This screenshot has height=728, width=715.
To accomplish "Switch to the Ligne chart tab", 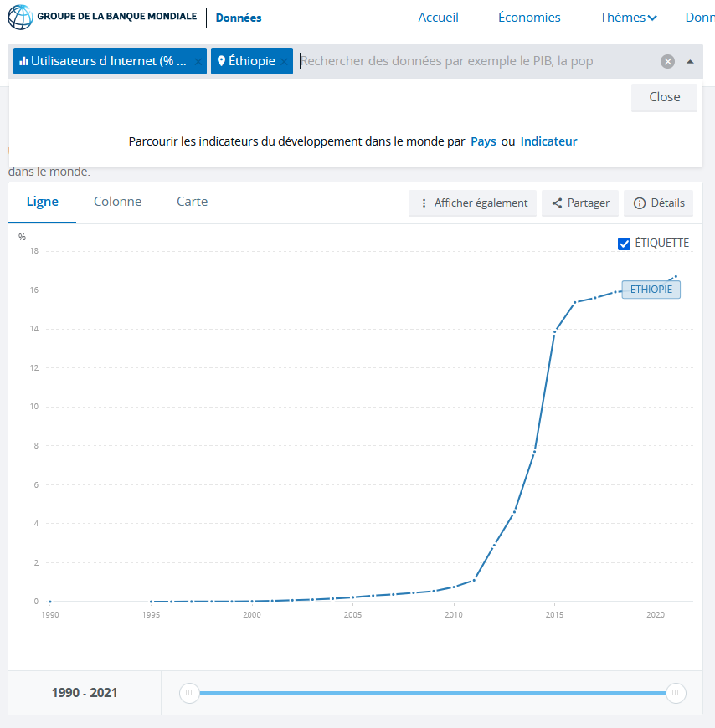I will tap(42, 202).
